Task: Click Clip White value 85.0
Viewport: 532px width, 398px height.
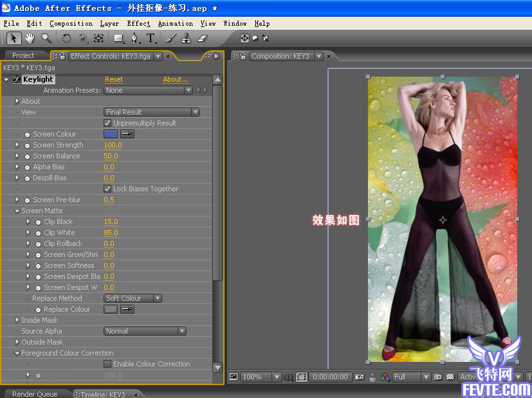Action: click(x=111, y=232)
